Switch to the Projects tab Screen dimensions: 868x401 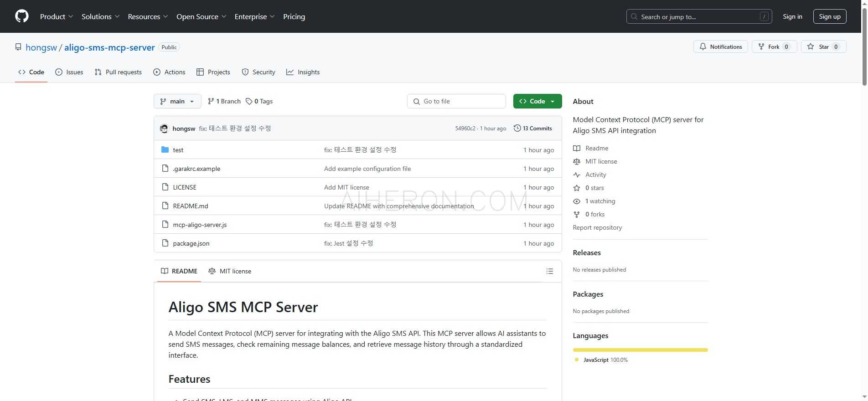coord(213,72)
